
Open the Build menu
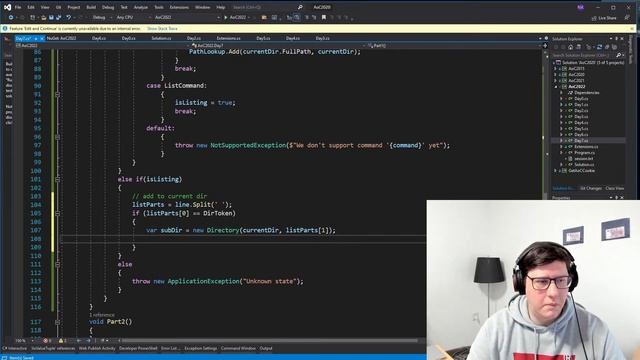tap(91, 7)
